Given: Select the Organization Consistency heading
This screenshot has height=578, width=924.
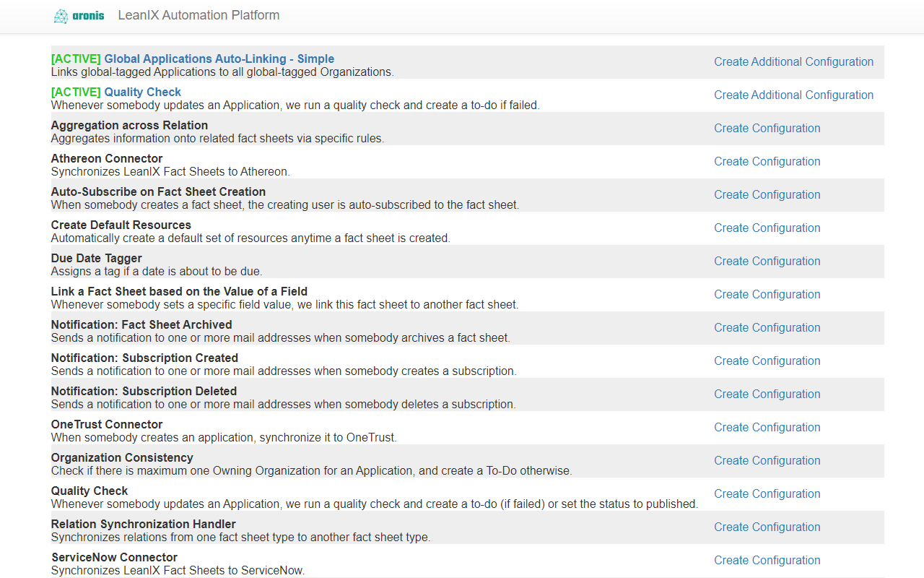Looking at the screenshot, I should coord(122,458).
